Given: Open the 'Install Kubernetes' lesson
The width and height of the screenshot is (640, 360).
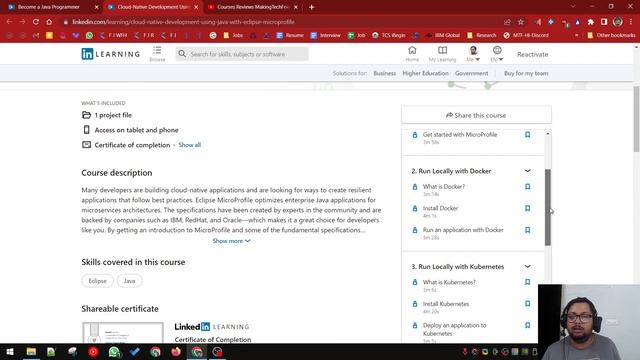Looking at the screenshot, I should pos(446,304).
